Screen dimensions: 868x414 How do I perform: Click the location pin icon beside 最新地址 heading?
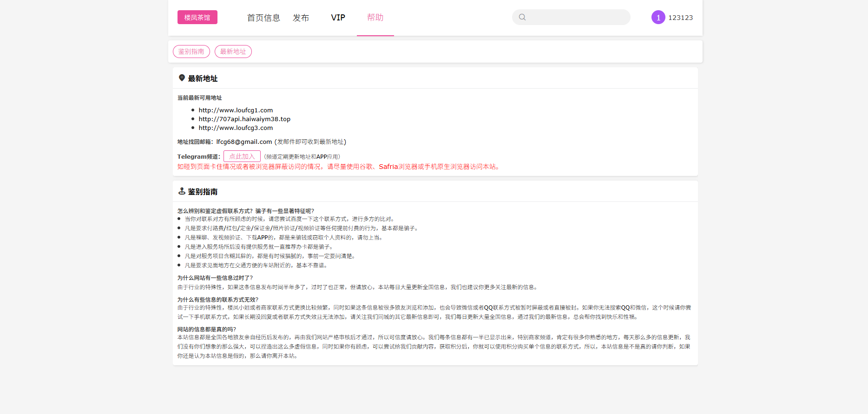pyautogui.click(x=182, y=78)
